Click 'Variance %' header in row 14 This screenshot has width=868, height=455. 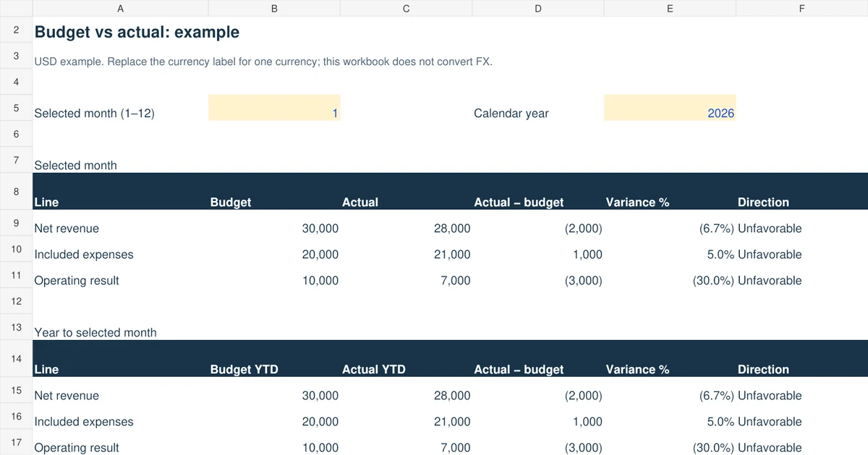tap(637, 370)
